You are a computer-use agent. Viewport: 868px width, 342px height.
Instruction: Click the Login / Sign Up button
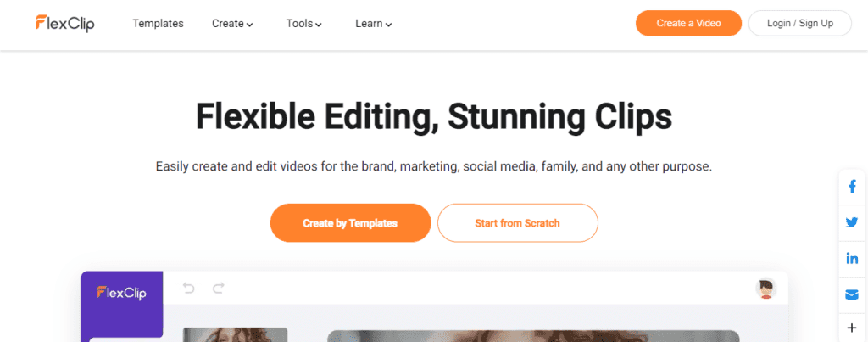799,23
